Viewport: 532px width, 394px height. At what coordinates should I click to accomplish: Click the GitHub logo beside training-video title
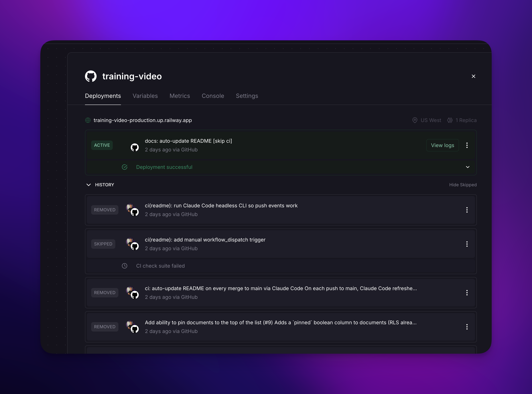tap(91, 76)
